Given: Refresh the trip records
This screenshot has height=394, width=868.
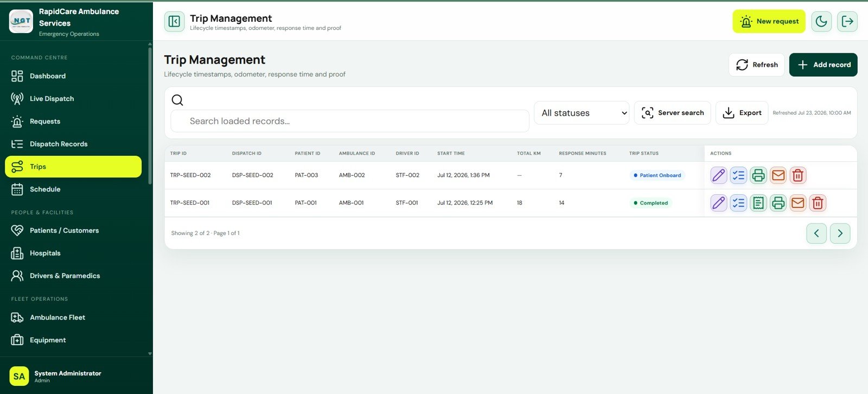Looking at the screenshot, I should pyautogui.click(x=757, y=65).
